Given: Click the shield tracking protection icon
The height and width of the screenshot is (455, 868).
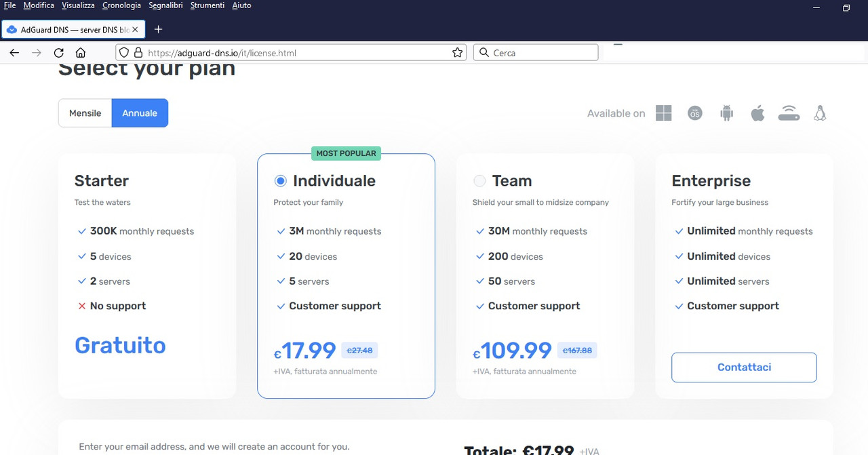Looking at the screenshot, I should [123, 53].
